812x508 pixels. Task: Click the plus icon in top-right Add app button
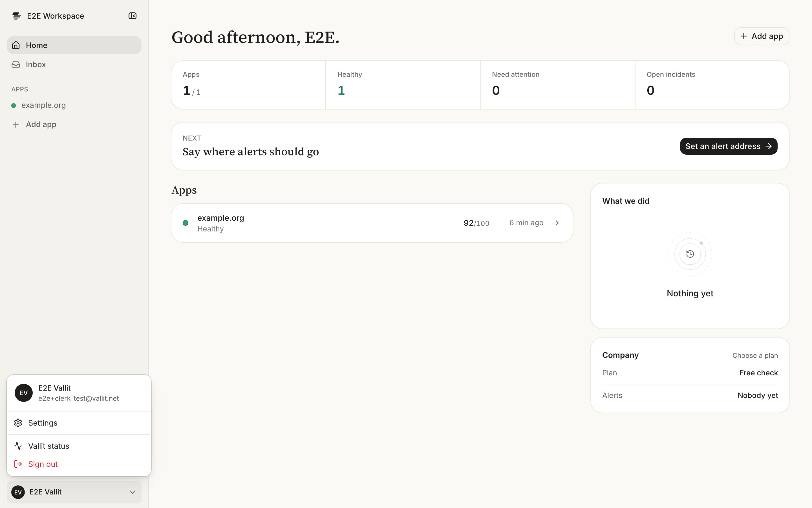click(x=743, y=36)
